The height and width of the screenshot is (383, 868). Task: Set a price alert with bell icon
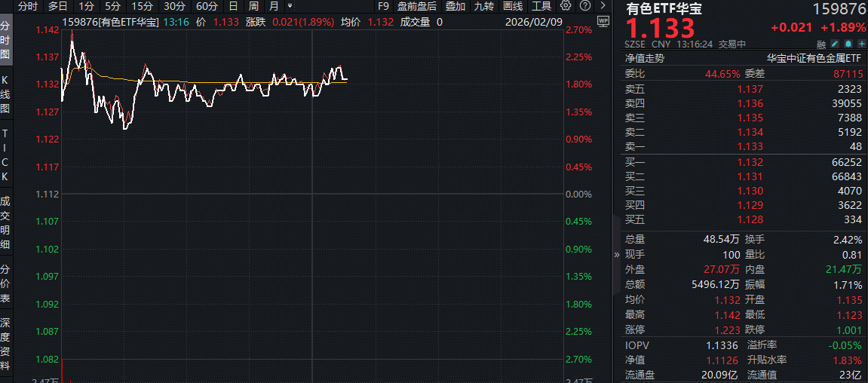coord(848,44)
